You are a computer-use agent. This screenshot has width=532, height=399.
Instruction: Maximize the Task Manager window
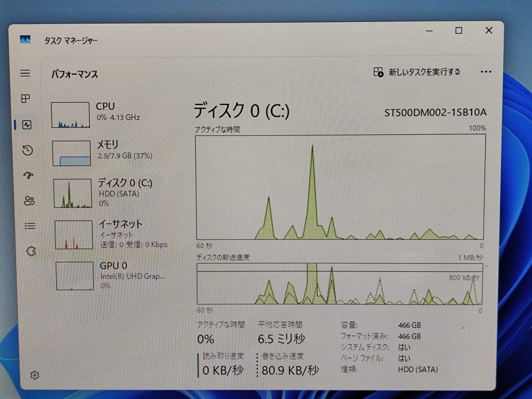[x=459, y=31]
